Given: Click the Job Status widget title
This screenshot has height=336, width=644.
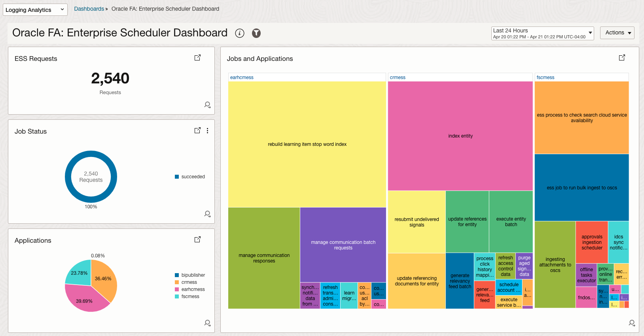Looking at the screenshot, I should pyautogui.click(x=30, y=131).
